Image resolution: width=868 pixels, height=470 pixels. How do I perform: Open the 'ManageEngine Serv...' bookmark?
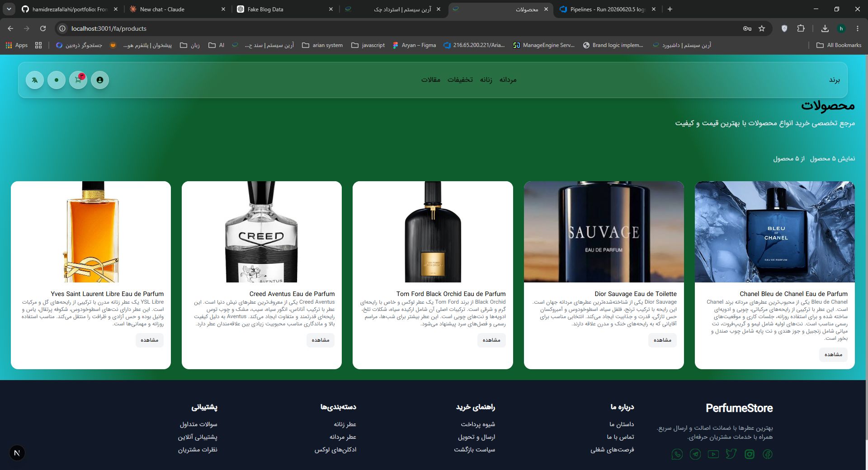click(544, 45)
